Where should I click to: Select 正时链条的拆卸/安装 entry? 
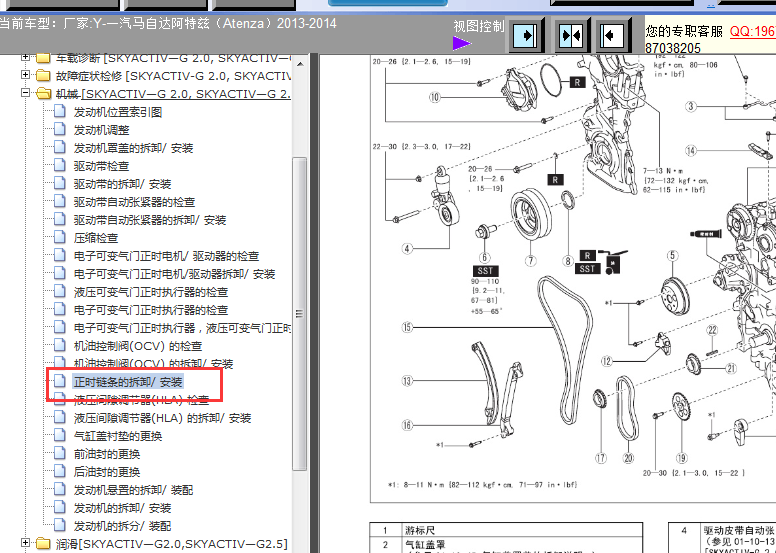128,382
